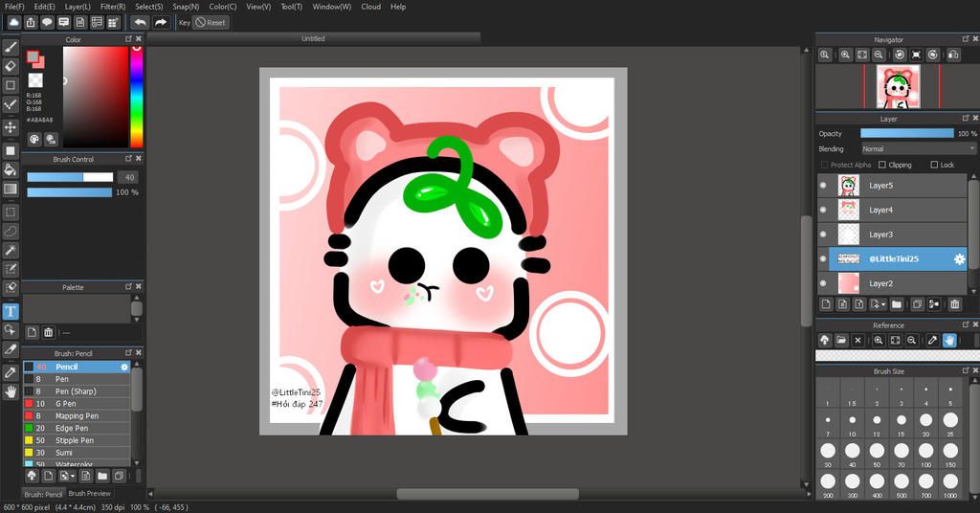Image resolution: width=980 pixels, height=513 pixels.
Task: Select the Lasso select tool
Action: pyautogui.click(x=11, y=232)
